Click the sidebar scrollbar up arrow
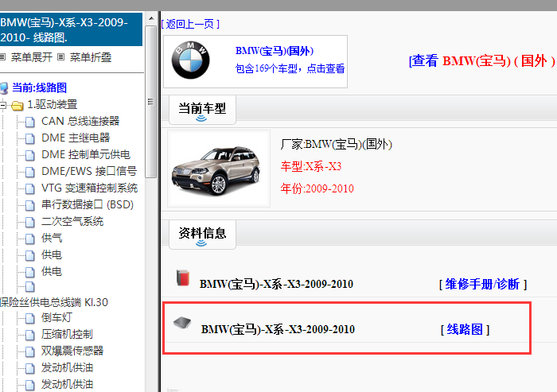This screenshot has width=557, height=392. (151, 18)
